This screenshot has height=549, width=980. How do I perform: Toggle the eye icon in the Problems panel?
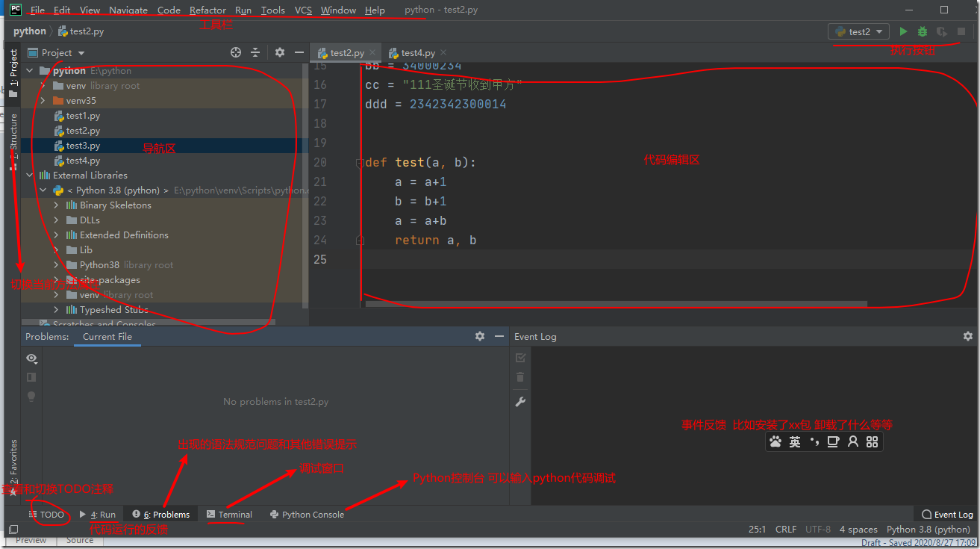[31, 359]
